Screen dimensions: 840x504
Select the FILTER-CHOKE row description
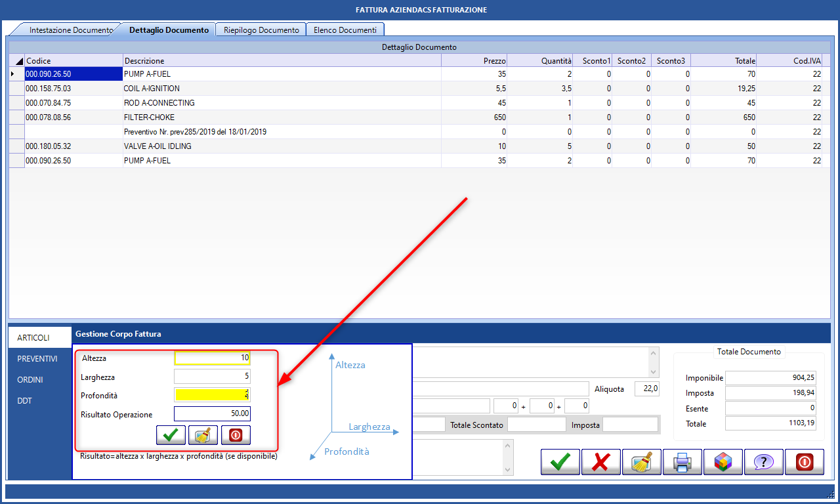pos(282,117)
